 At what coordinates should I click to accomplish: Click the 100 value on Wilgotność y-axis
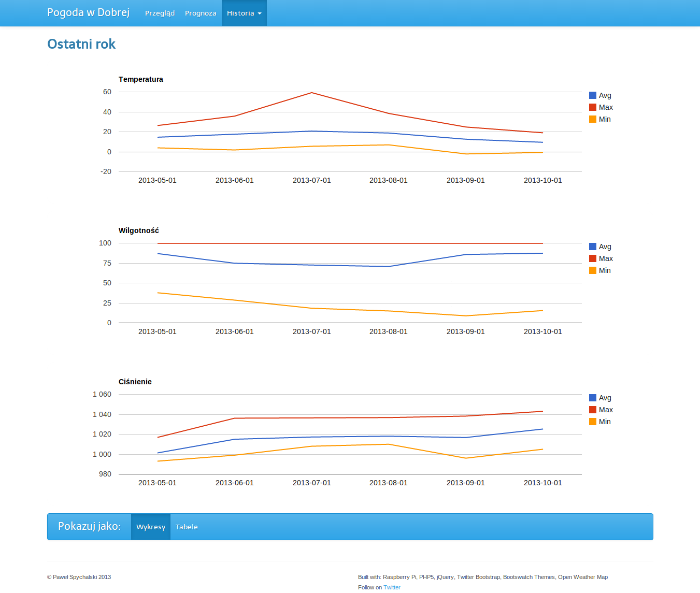click(105, 243)
